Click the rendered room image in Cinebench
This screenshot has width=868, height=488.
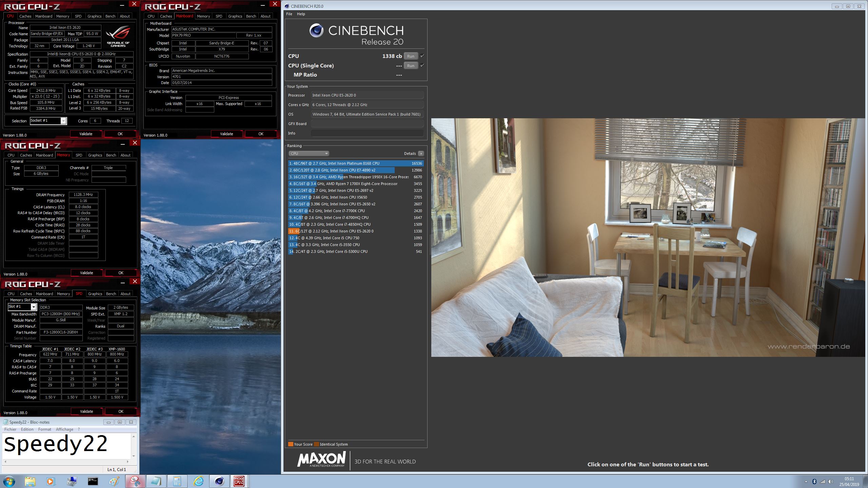tap(648, 237)
